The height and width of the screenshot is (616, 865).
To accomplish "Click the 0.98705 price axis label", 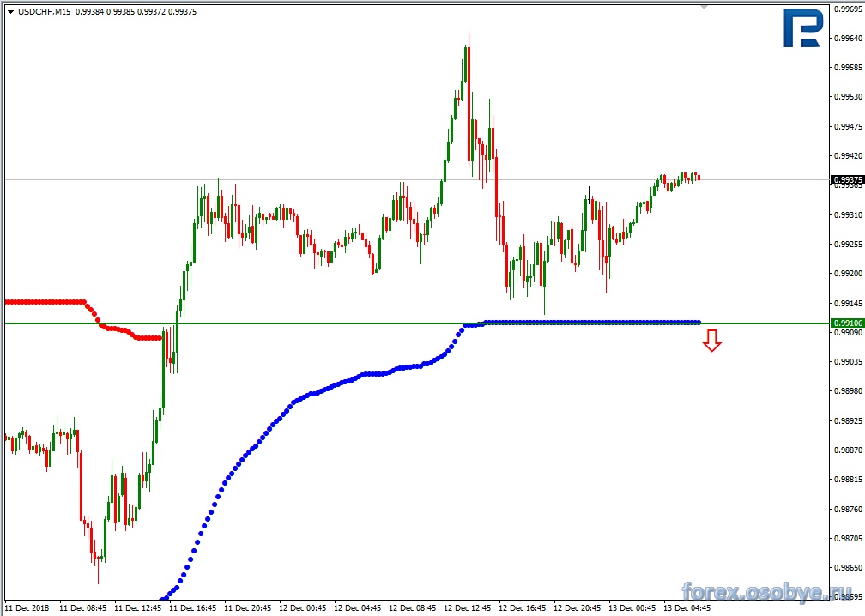I will pyautogui.click(x=849, y=538).
